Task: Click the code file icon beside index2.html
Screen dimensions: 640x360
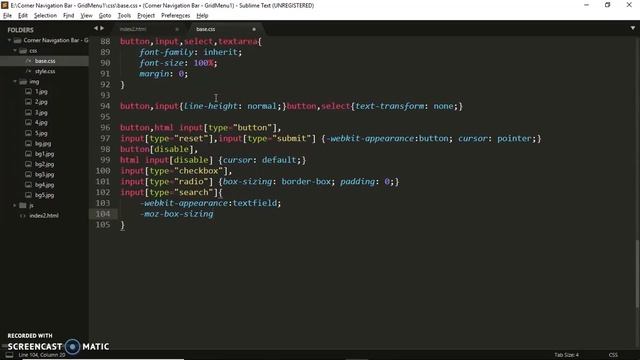Action: (23, 216)
